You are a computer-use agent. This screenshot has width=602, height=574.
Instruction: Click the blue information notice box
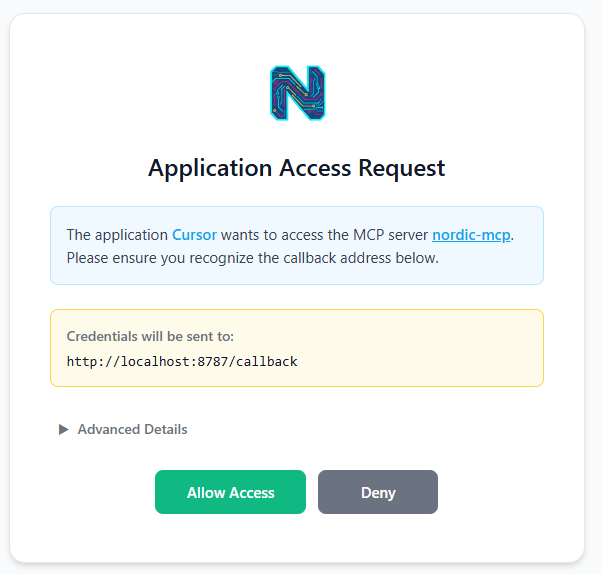tap(297, 245)
